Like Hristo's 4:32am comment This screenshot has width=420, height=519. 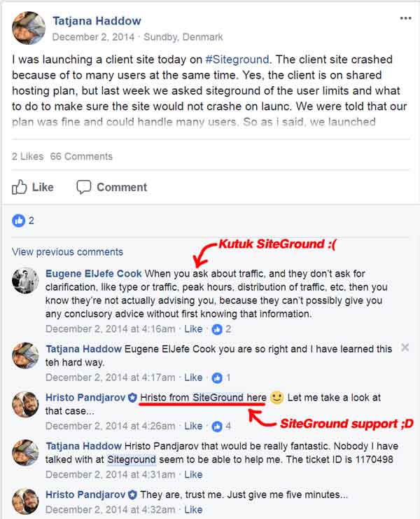point(193,510)
